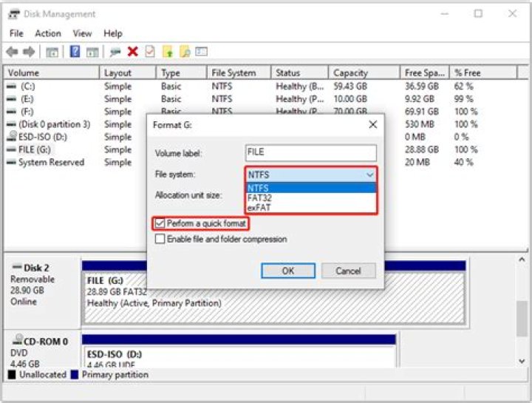Click OK in the Format dialog
Viewport: 532px width, 403px height.
(288, 271)
